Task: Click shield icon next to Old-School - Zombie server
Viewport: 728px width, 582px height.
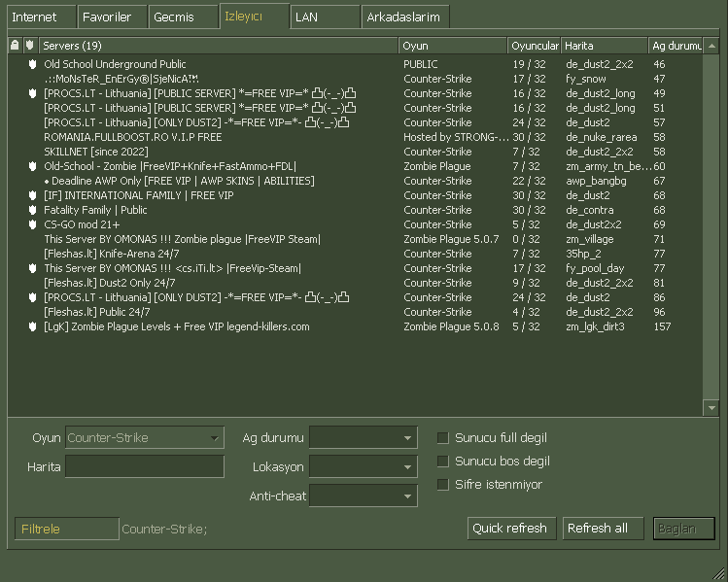Action: tap(31, 166)
